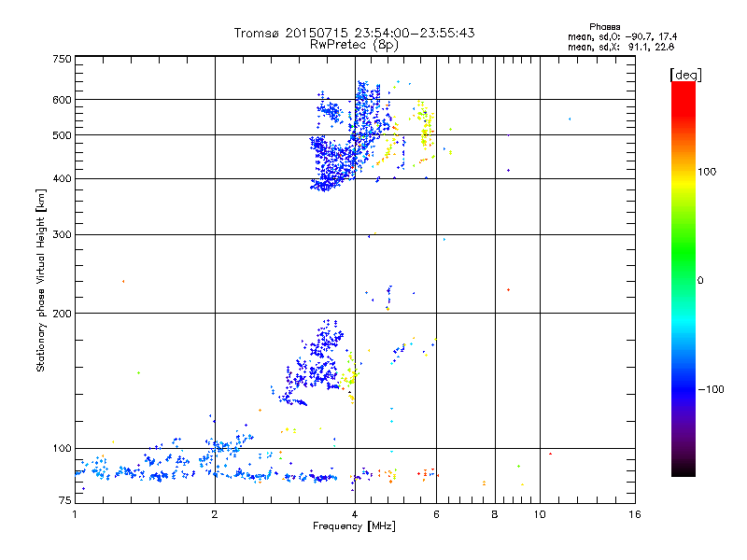Click the '[deg]' colorbar unit label

(685, 75)
